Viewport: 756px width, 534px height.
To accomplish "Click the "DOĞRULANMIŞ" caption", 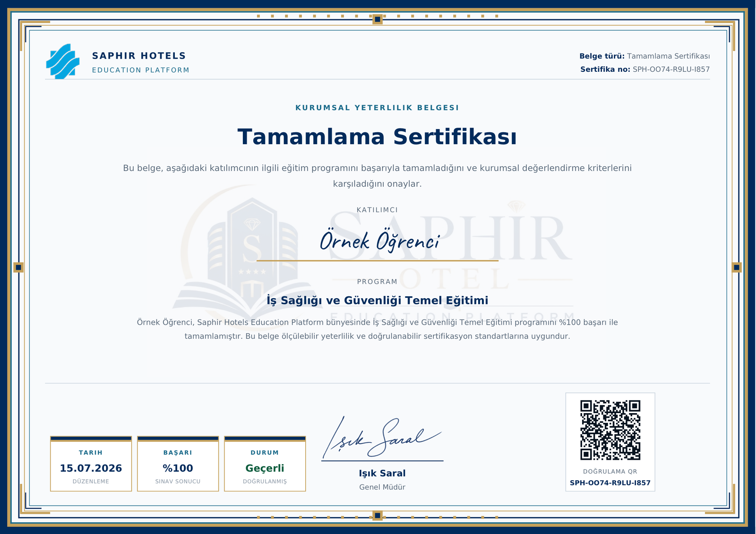I will click(265, 482).
